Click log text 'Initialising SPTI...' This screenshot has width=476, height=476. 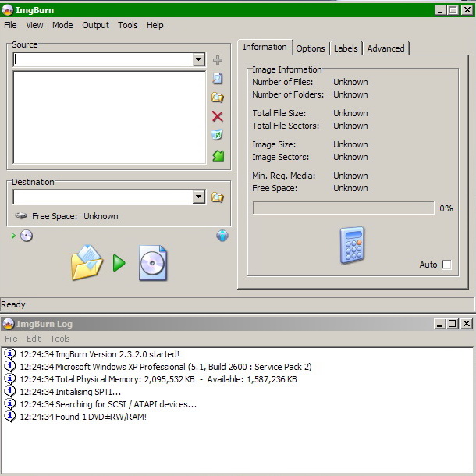pos(88,392)
